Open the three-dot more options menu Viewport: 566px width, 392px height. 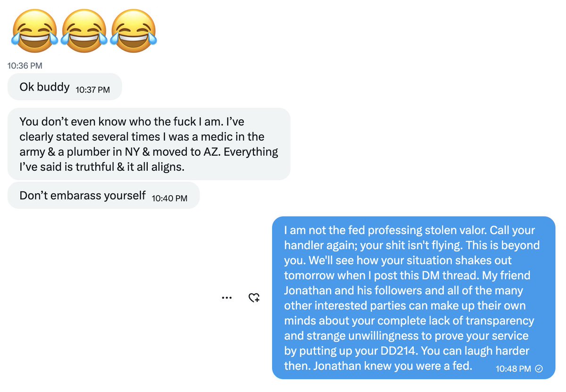pyautogui.click(x=226, y=298)
